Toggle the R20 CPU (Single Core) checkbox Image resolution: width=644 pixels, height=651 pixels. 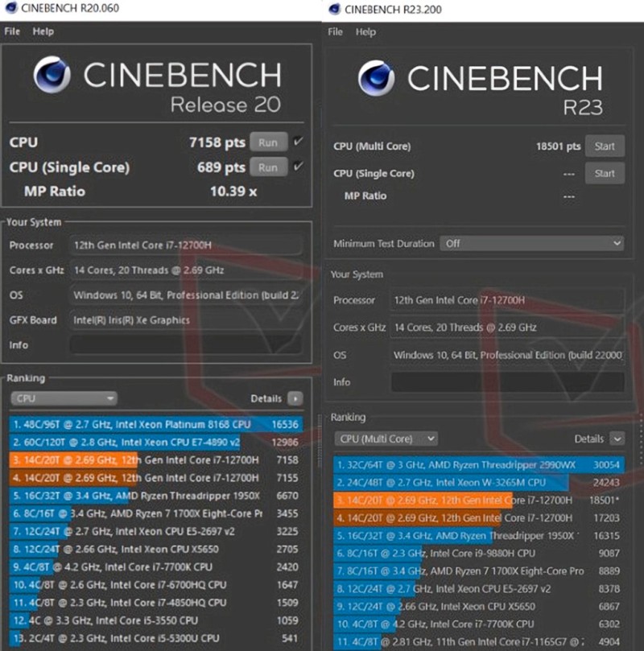coord(298,167)
